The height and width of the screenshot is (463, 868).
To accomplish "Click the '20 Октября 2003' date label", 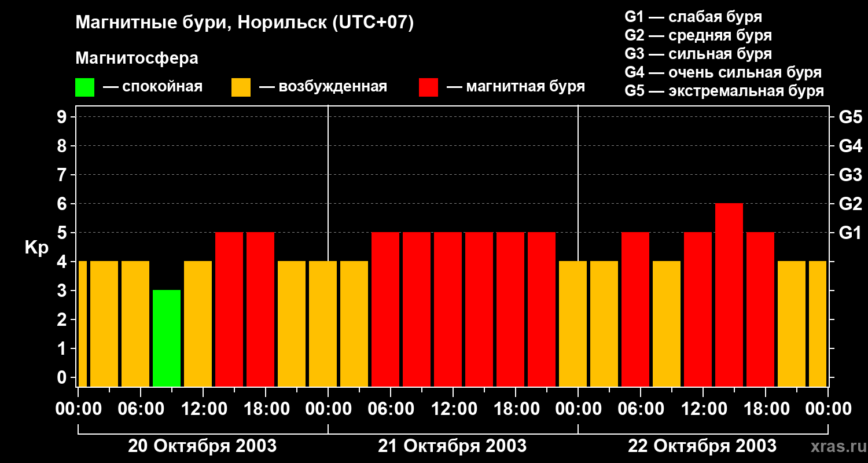I will pyautogui.click(x=202, y=446).
